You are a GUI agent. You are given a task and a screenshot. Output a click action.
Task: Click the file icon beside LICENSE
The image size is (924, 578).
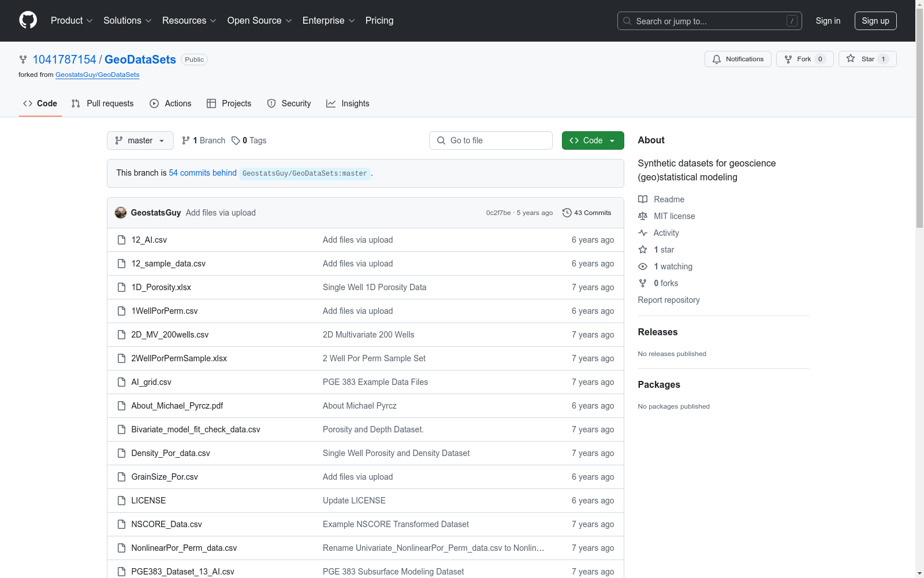coord(121,501)
